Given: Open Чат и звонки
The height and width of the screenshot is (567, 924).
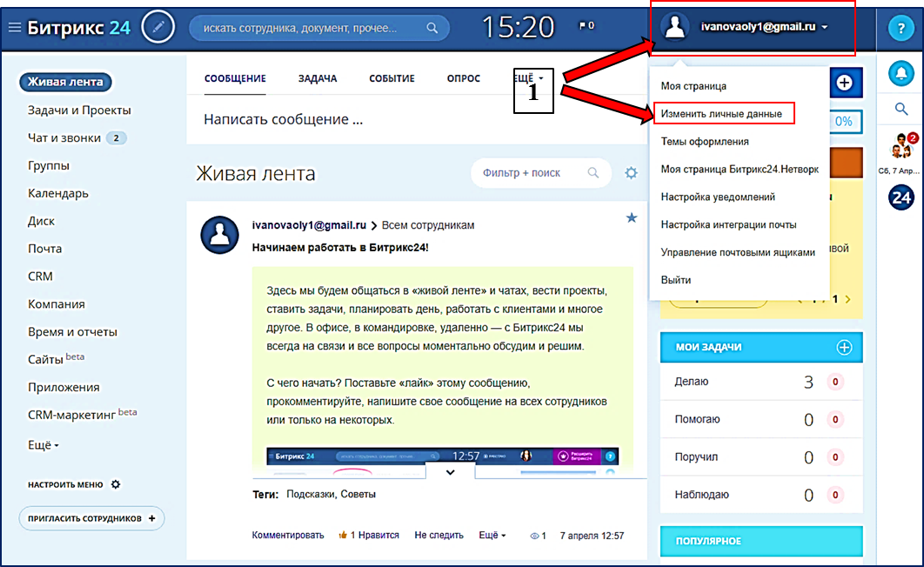Looking at the screenshot, I should [64, 137].
